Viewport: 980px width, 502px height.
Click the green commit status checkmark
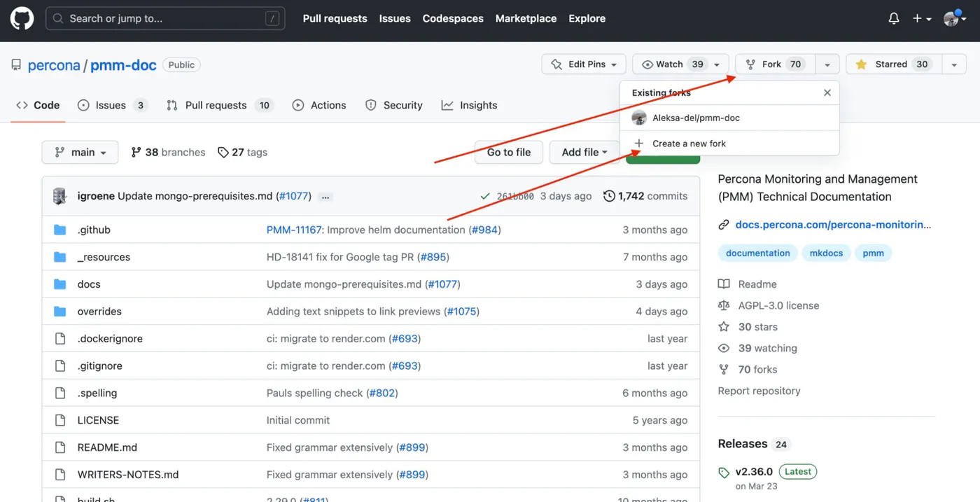coord(485,196)
